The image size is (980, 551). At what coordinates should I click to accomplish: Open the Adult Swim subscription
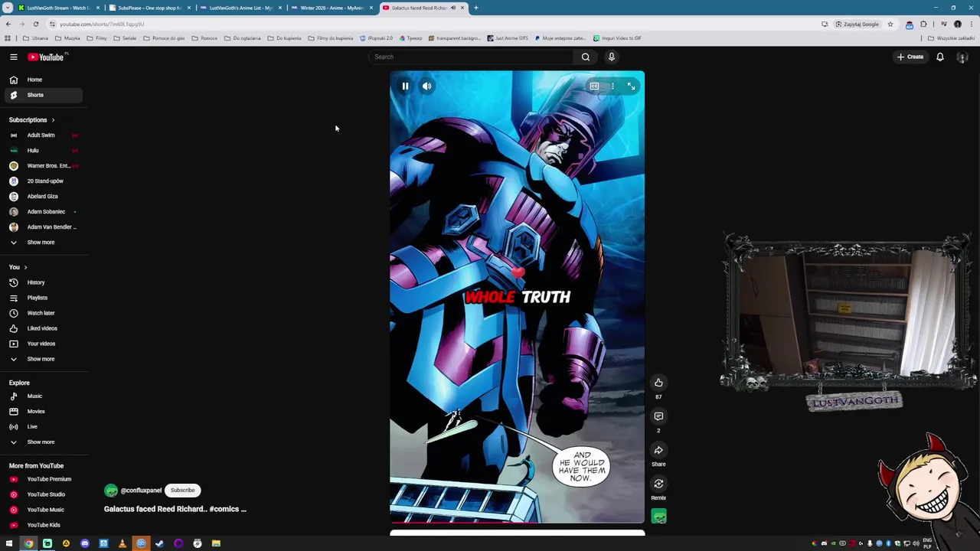pyautogui.click(x=43, y=135)
